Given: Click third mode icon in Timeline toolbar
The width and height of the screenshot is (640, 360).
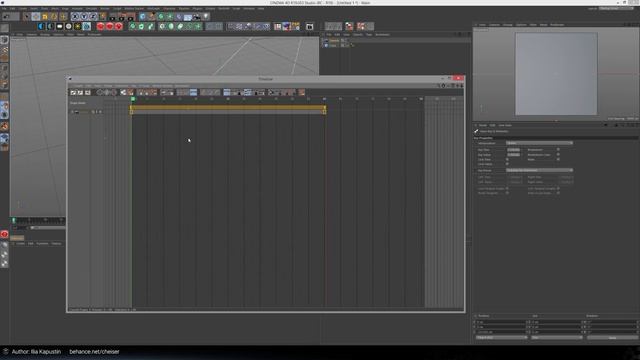Looking at the screenshot, I should coord(87,93).
